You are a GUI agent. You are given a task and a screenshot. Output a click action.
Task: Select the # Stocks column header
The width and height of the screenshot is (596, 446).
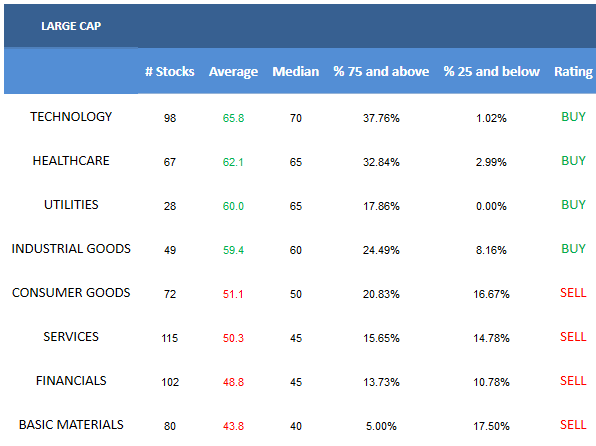170,71
